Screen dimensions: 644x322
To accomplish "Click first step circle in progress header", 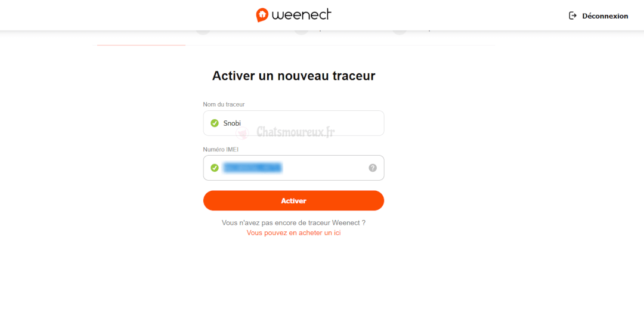I will point(203,32).
